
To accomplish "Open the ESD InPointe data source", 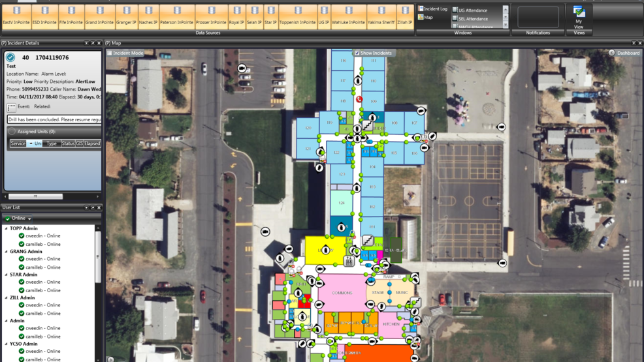I will click(x=44, y=16).
